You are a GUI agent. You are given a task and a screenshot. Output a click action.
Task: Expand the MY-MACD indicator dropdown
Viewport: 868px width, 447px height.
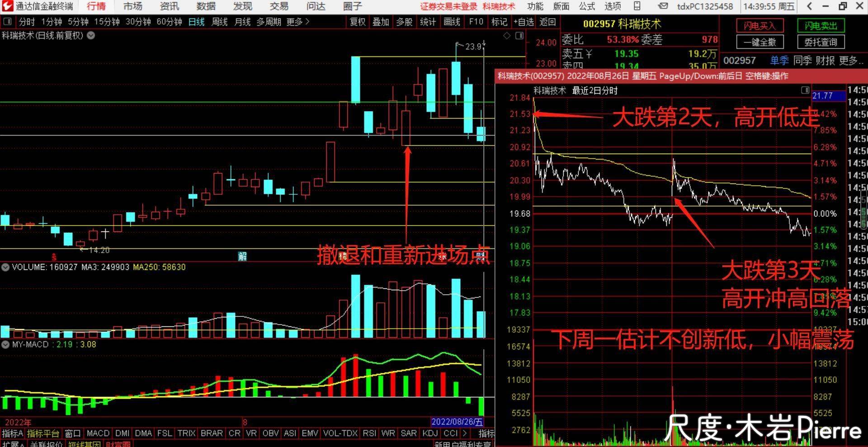coord(5,344)
